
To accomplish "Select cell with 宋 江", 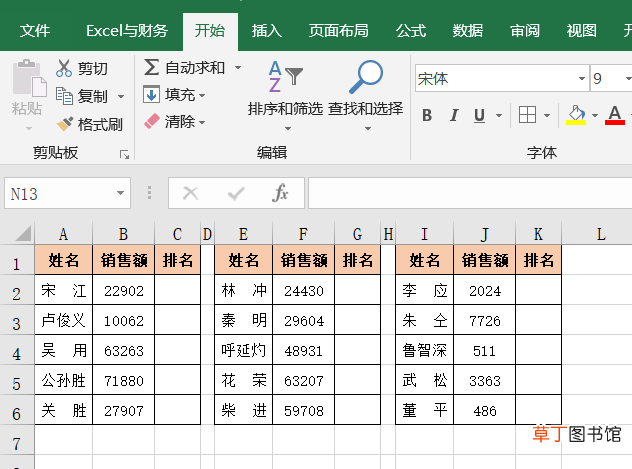I will pos(64,290).
